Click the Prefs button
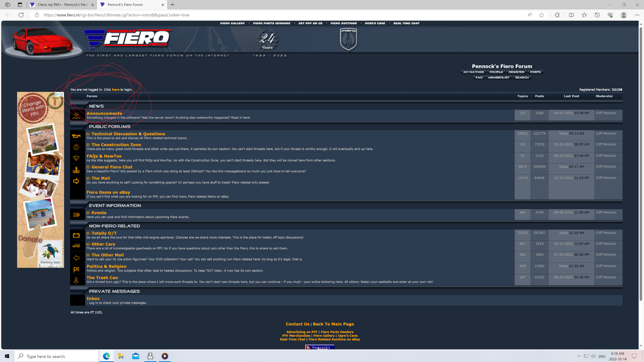644x362 pixels. (x=535, y=72)
